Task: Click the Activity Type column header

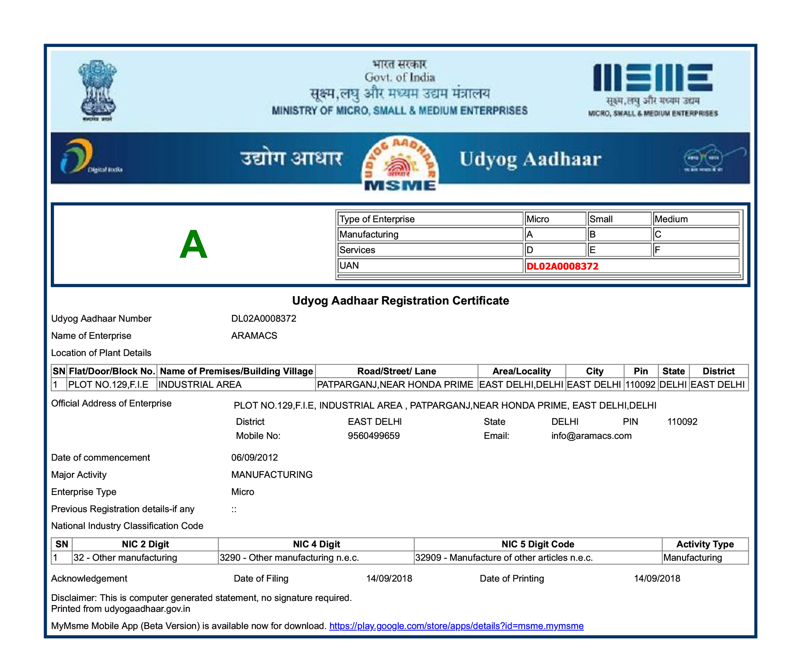Action: [x=705, y=544]
